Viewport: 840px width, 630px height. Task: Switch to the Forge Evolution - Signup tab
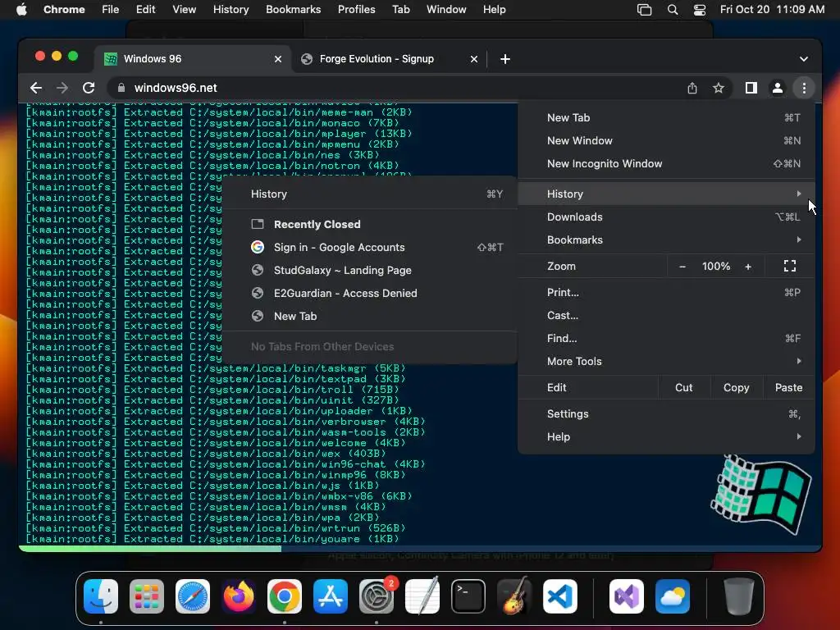[390, 59]
